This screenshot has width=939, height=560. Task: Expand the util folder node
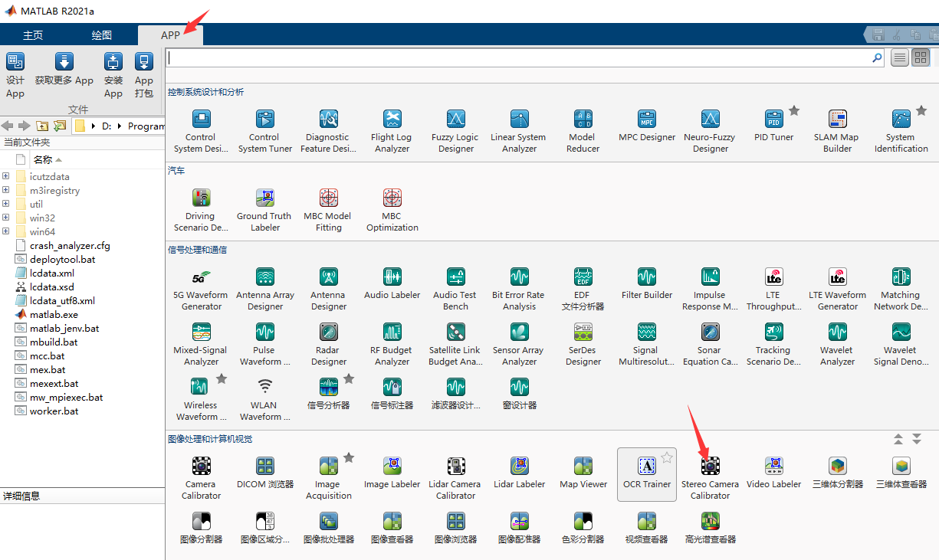(6, 204)
